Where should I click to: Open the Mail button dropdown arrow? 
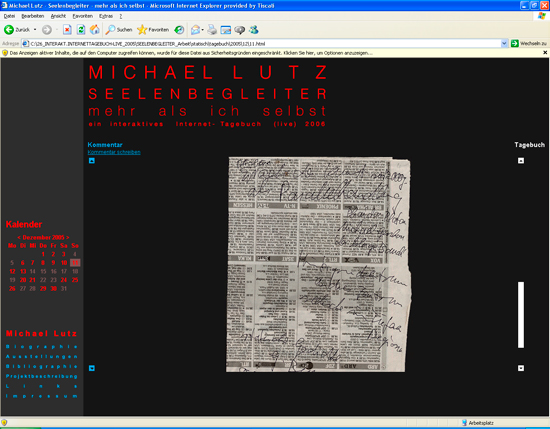(x=202, y=30)
